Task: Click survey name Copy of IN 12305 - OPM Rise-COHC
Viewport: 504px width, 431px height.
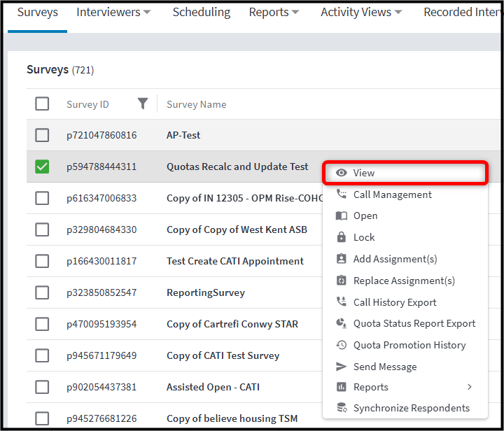Action: [244, 198]
